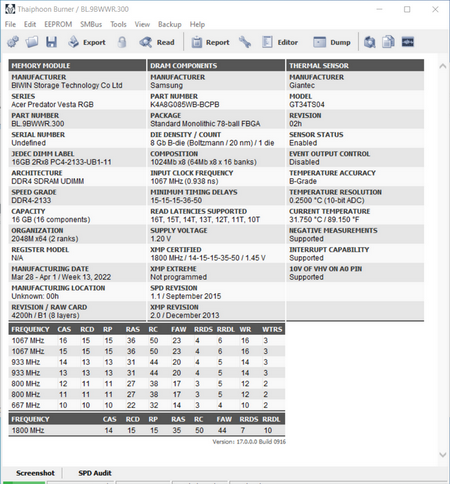Open the Report view
450x484 pixels.
[210, 42]
